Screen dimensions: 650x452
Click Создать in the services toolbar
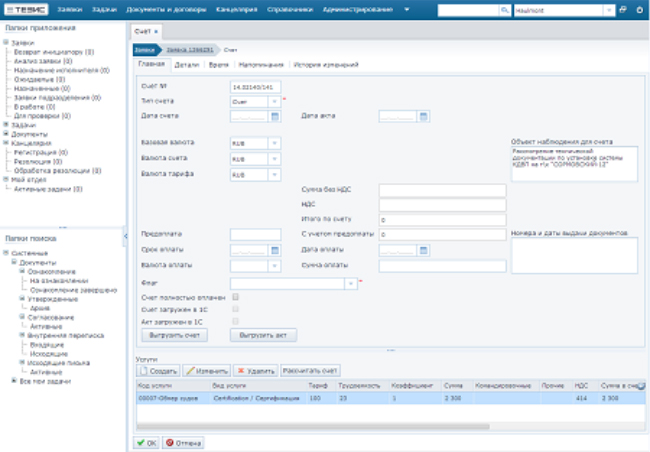click(158, 371)
